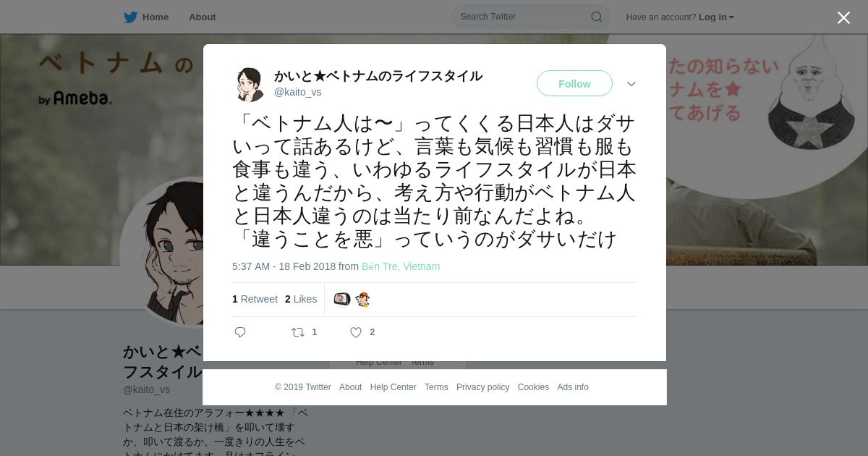Expand the tweet options chevron

click(x=631, y=84)
